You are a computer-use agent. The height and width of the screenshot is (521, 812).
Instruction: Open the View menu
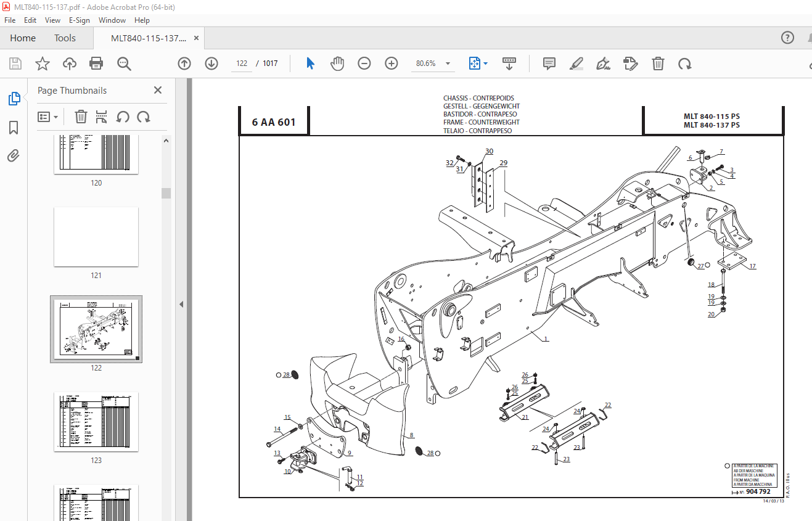point(53,20)
